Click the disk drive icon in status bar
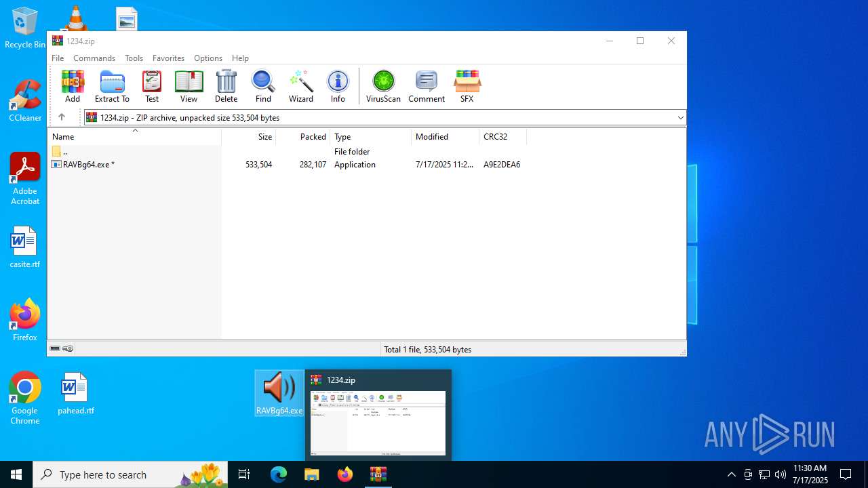 pyautogui.click(x=55, y=348)
